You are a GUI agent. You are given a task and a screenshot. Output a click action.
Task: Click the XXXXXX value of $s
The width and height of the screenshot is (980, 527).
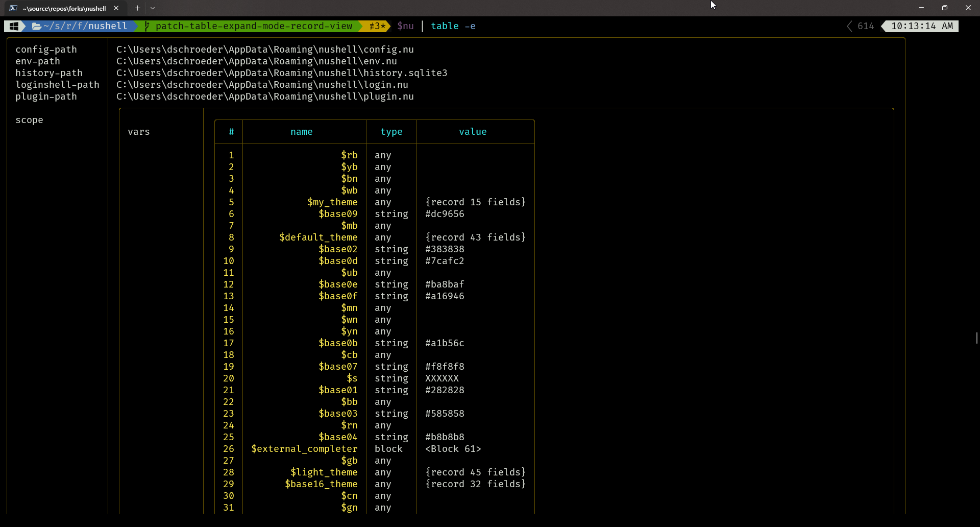click(442, 378)
